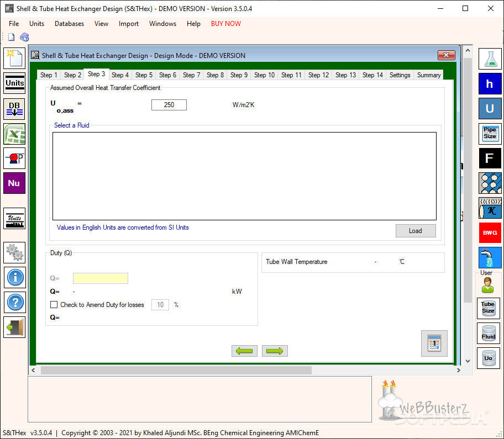504x439 pixels.
Task: Click the black F factor icon
Action: click(x=490, y=158)
